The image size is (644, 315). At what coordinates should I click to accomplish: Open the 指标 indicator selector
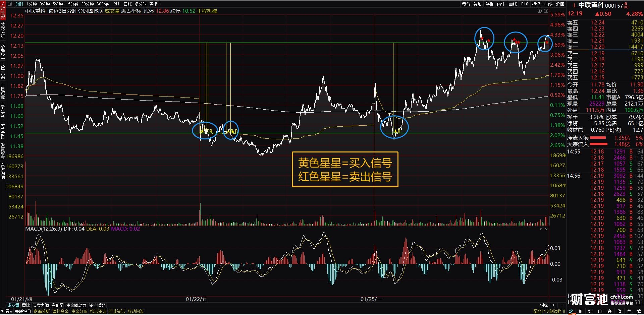[x=544, y=305]
